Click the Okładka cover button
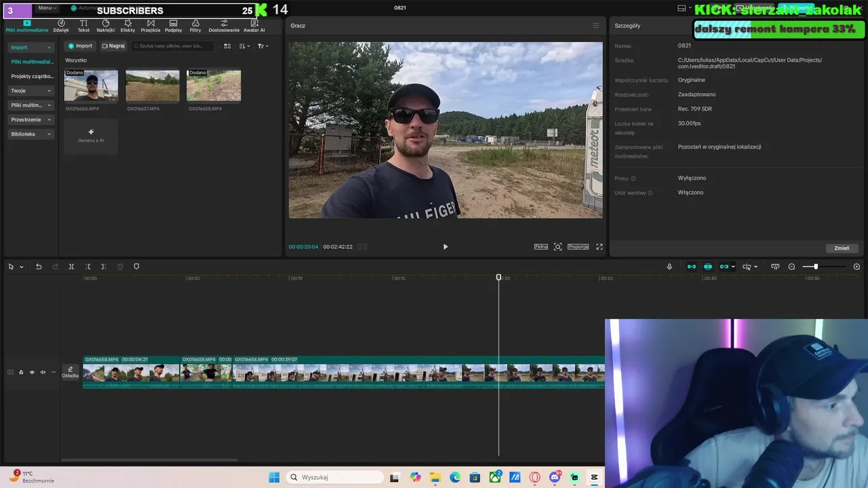The height and width of the screenshot is (488, 868). 71,372
